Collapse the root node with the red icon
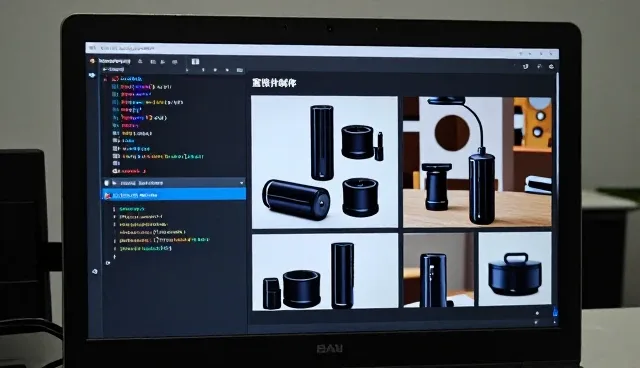The image size is (640, 368). click(x=105, y=79)
